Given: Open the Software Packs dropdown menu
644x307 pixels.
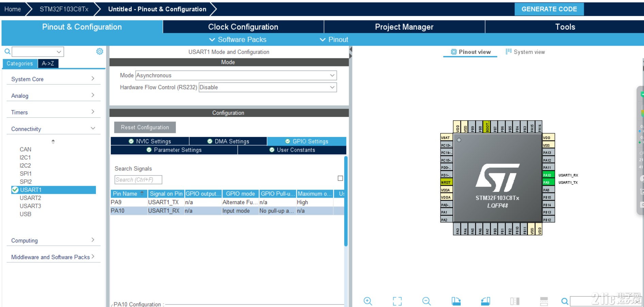Looking at the screenshot, I should pos(237,40).
